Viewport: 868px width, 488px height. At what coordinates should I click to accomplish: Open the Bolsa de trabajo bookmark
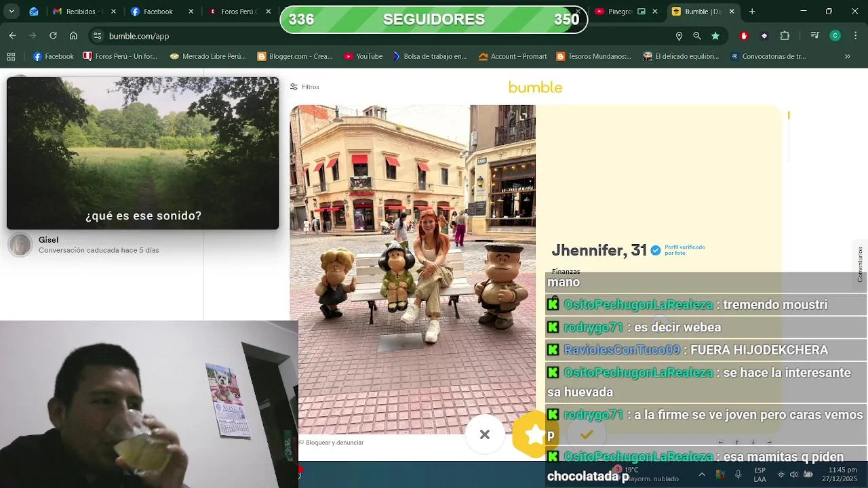(429, 57)
